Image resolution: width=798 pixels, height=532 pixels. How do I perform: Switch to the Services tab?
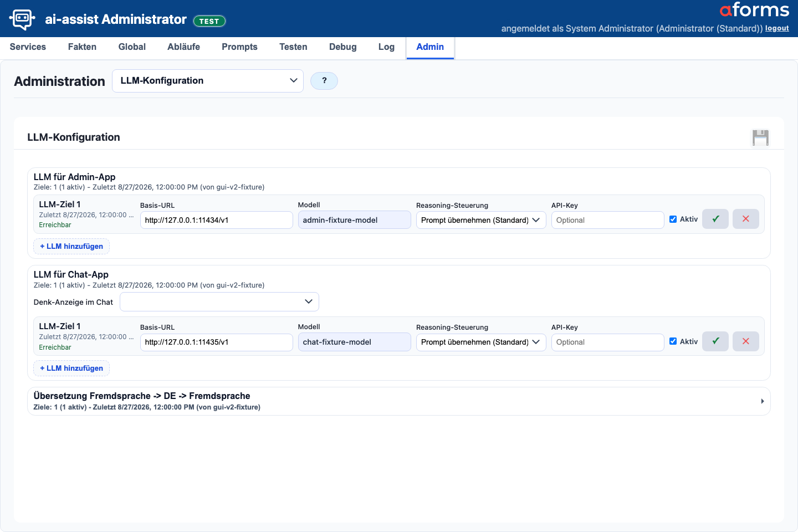click(28, 47)
